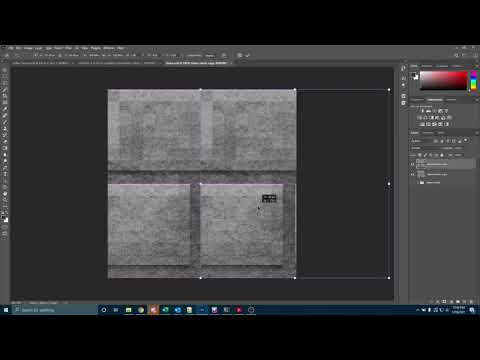Screen dimensions: 480x360
Task: Click the foreground/background swatch in Color panel
Action: coord(415,76)
